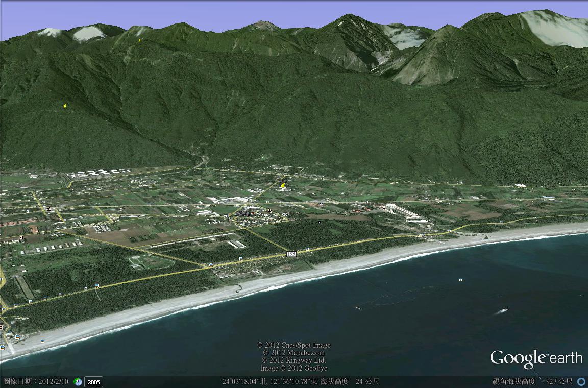Click the white boat in the ocean
The width and height of the screenshot is (588, 388).
[502, 310]
